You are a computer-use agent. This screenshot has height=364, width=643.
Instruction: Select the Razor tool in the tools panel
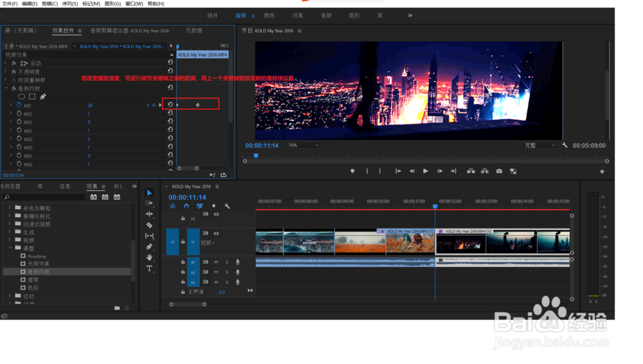click(x=149, y=225)
